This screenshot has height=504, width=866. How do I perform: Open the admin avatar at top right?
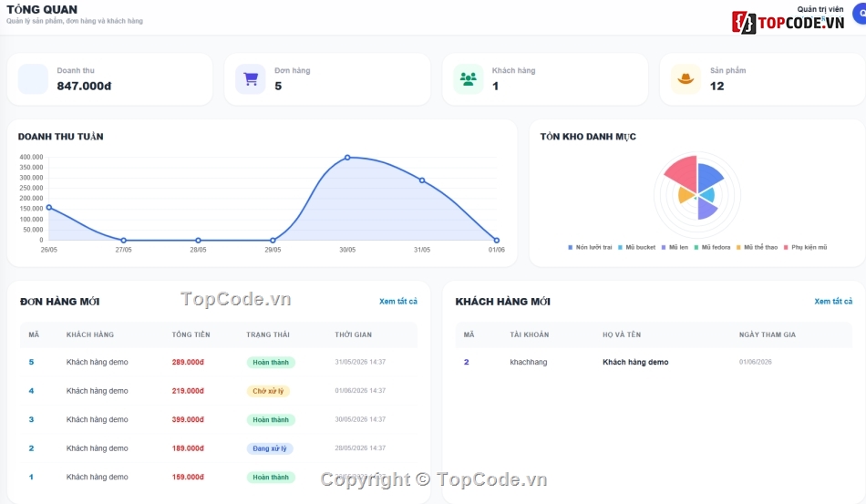coord(860,14)
